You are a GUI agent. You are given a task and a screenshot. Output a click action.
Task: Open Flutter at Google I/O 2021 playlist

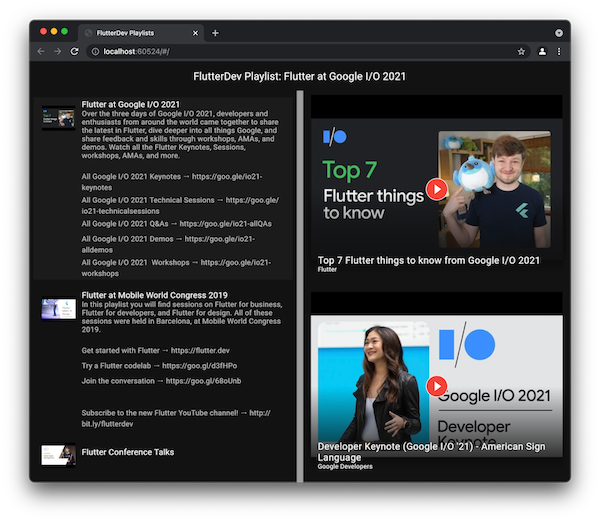pyautogui.click(x=131, y=104)
